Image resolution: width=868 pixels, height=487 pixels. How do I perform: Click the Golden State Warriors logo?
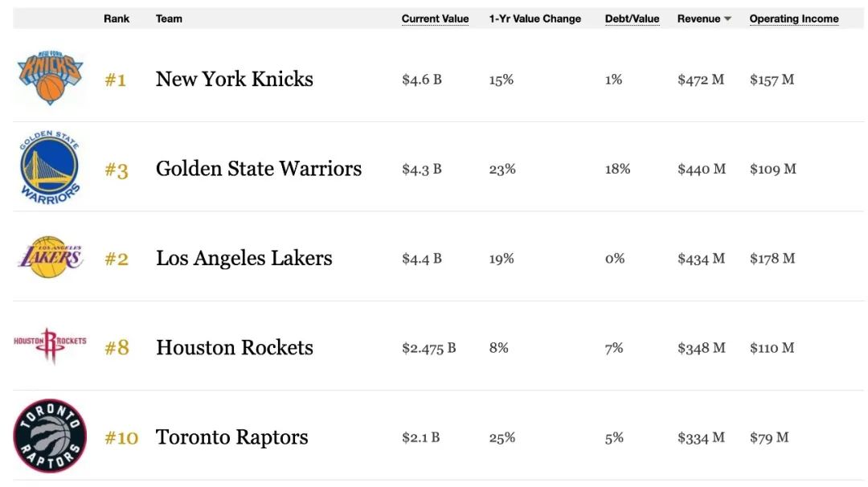[x=50, y=168]
